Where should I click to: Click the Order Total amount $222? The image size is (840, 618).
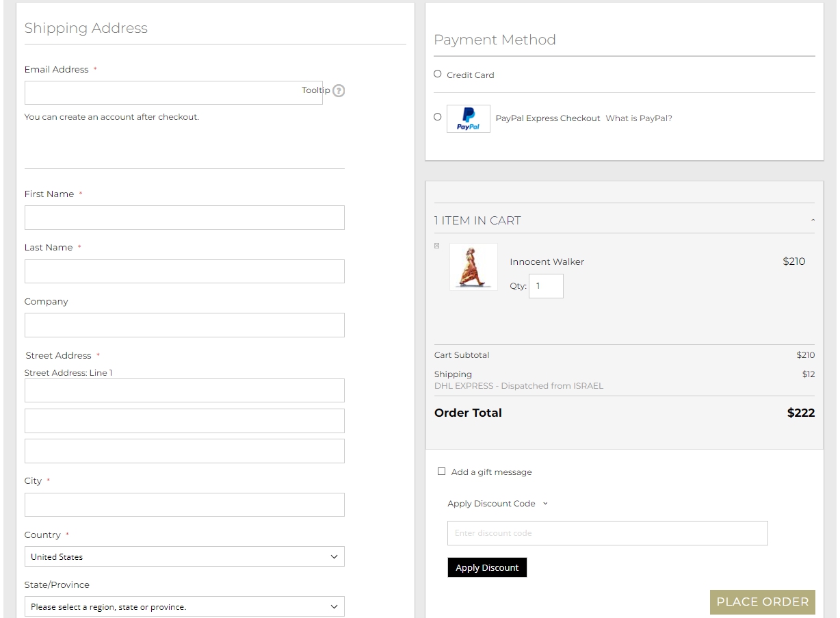pyautogui.click(x=801, y=413)
